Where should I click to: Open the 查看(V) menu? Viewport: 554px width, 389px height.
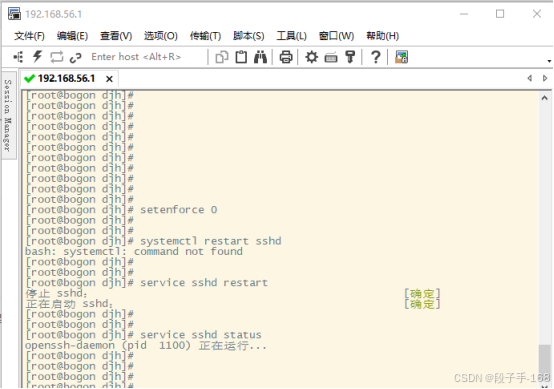(116, 36)
